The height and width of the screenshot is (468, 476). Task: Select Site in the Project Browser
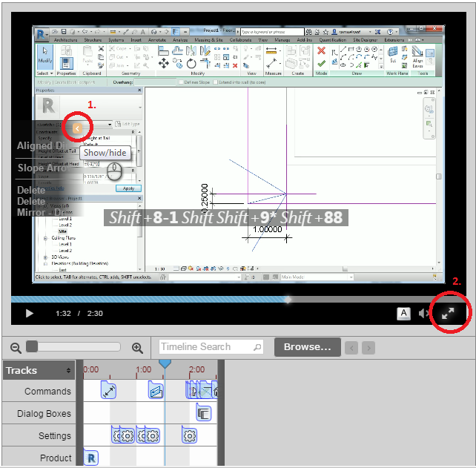(62, 231)
